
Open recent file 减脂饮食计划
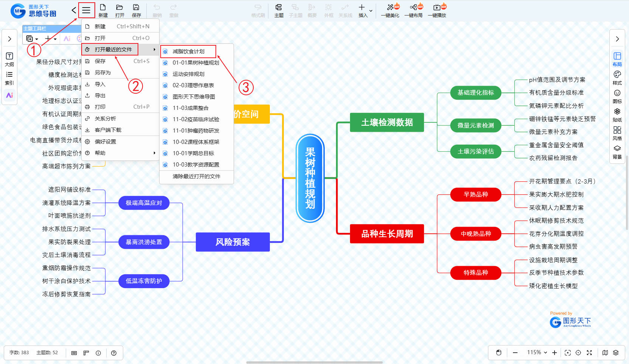pyautogui.click(x=188, y=51)
